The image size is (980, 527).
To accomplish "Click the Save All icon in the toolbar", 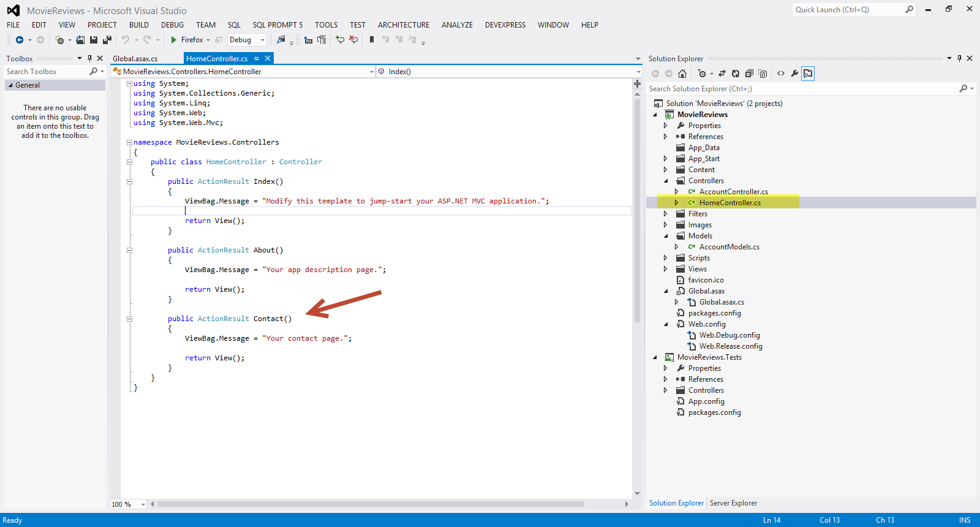I will (107, 40).
